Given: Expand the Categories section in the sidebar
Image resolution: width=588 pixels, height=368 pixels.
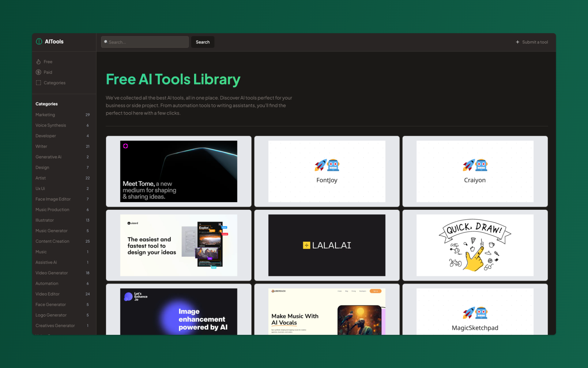Looking at the screenshot, I should [55, 82].
